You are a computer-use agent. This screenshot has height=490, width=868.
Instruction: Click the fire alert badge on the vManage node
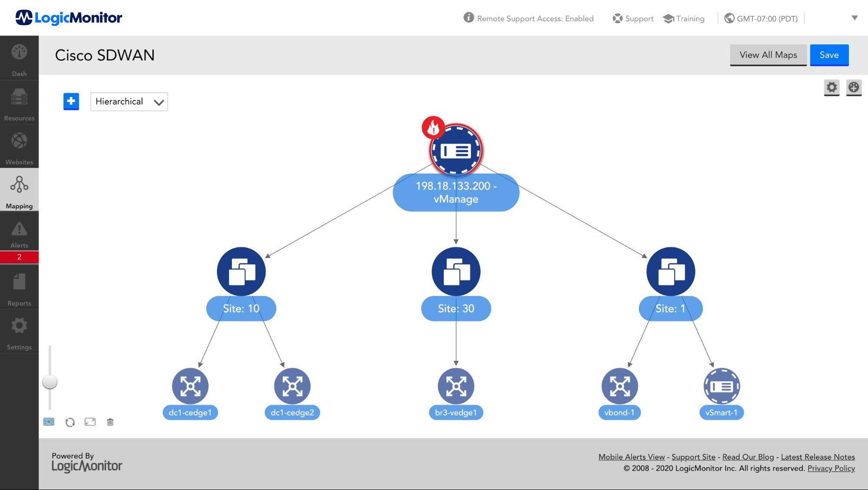(433, 128)
